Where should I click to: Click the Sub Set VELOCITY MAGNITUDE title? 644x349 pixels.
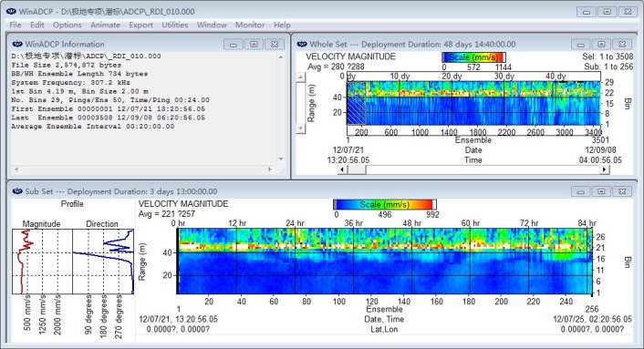[x=183, y=204]
